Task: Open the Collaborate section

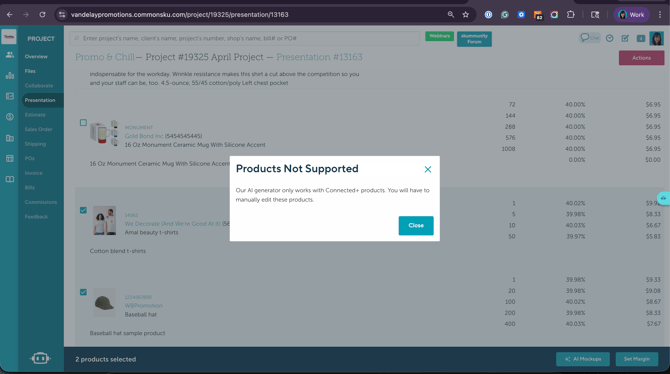Action: (39, 85)
